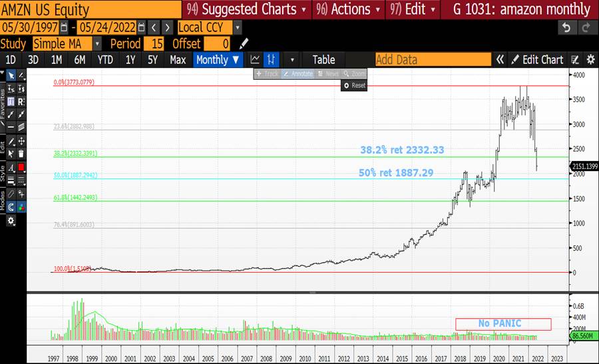Viewport: 599px width, 364px height.
Task: Set the range to 3D
Action: [x=33, y=60]
